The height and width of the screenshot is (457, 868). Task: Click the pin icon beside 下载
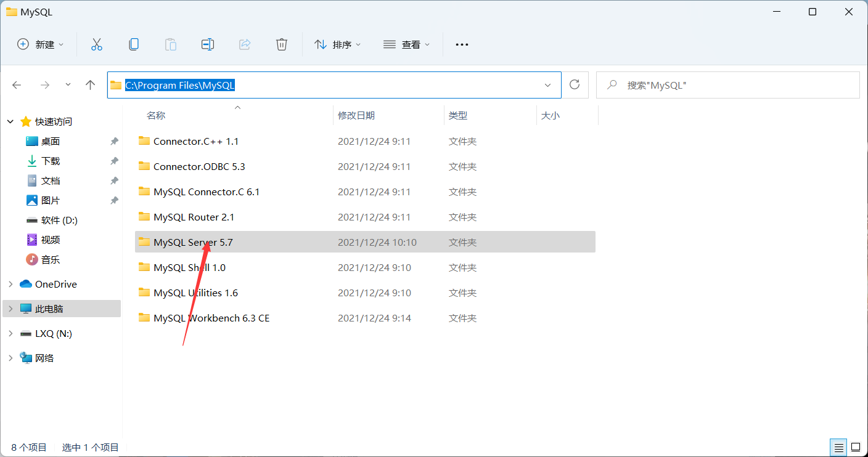click(x=114, y=161)
